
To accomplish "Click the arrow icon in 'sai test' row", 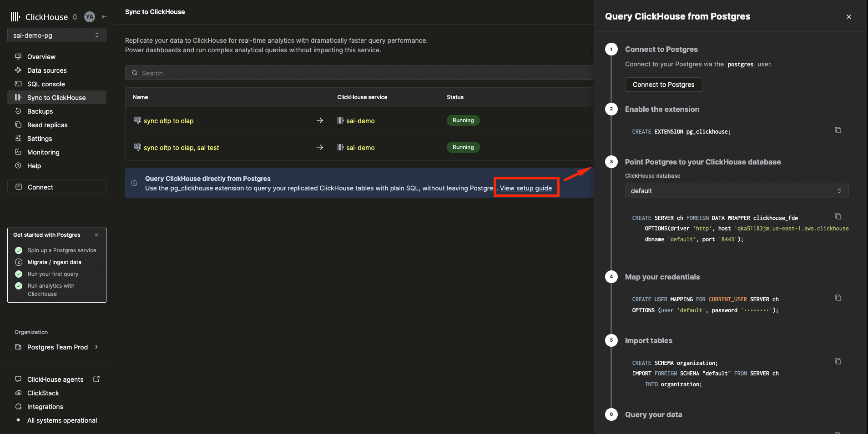I will pyautogui.click(x=320, y=147).
